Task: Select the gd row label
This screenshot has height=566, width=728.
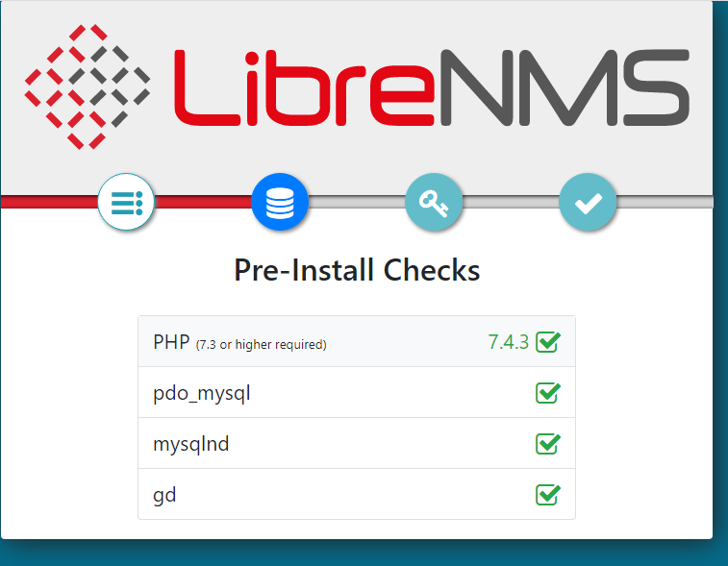Action: tap(164, 496)
